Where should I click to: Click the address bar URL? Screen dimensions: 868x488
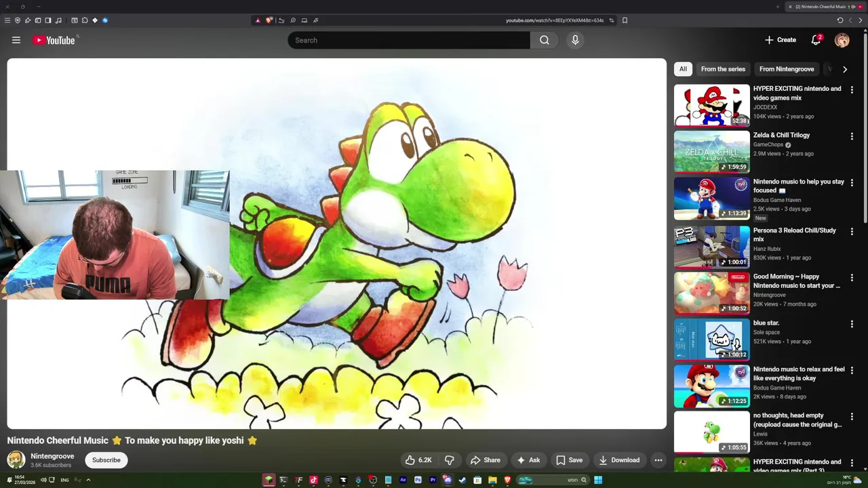click(x=555, y=20)
